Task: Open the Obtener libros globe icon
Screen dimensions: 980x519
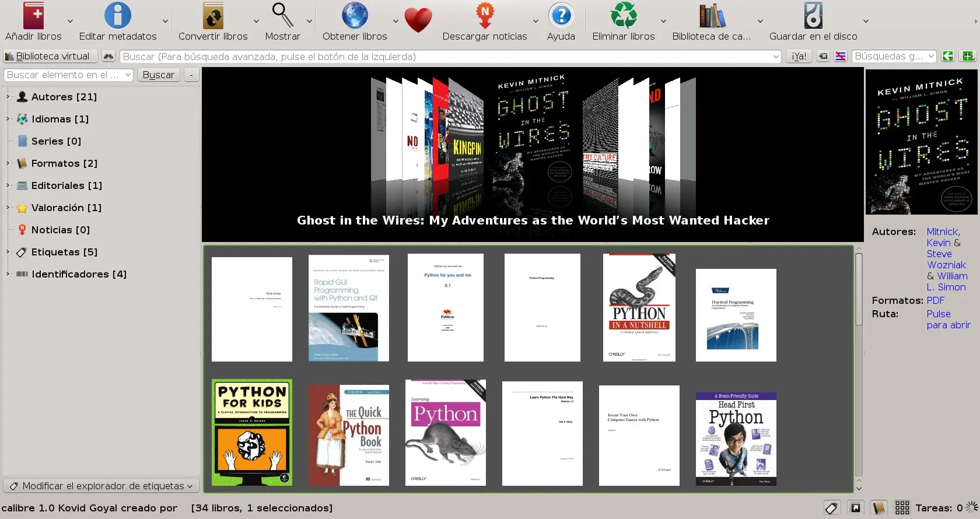Action: (x=355, y=16)
